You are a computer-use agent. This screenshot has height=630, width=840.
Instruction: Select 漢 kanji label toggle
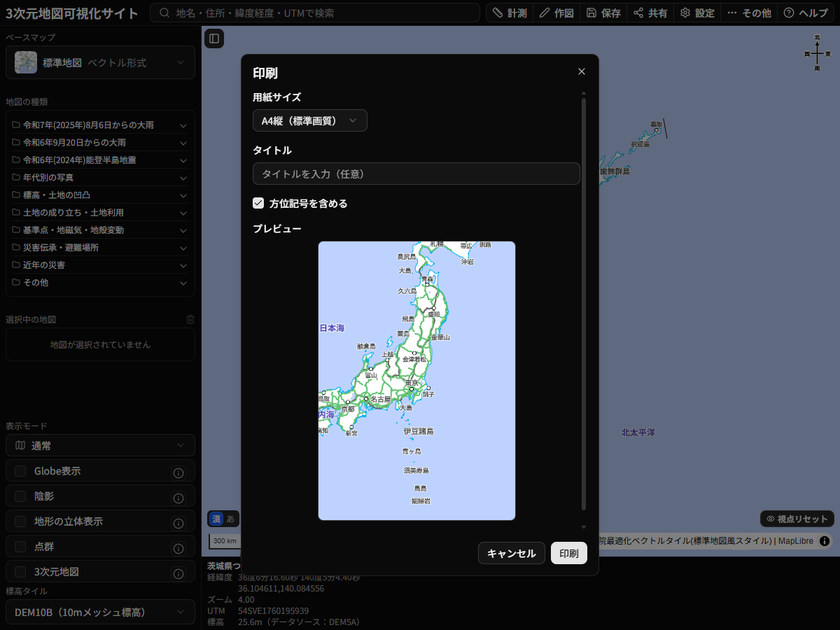[216, 519]
